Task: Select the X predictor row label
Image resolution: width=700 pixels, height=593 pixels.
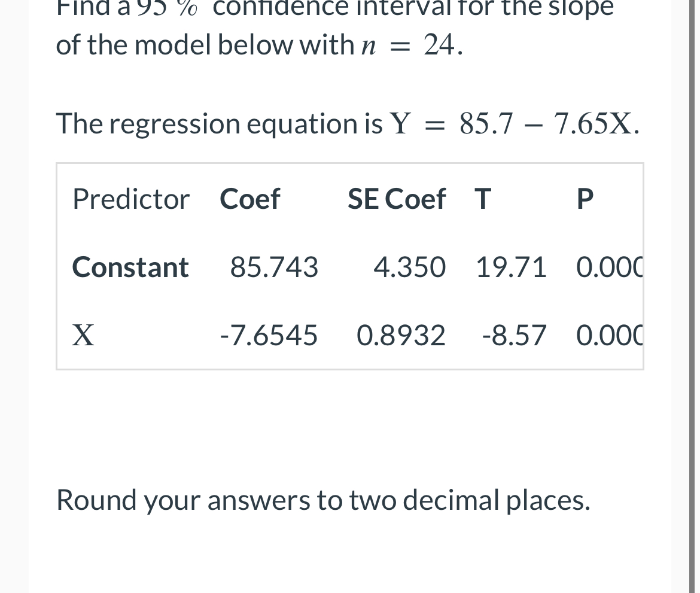Action: (x=83, y=335)
